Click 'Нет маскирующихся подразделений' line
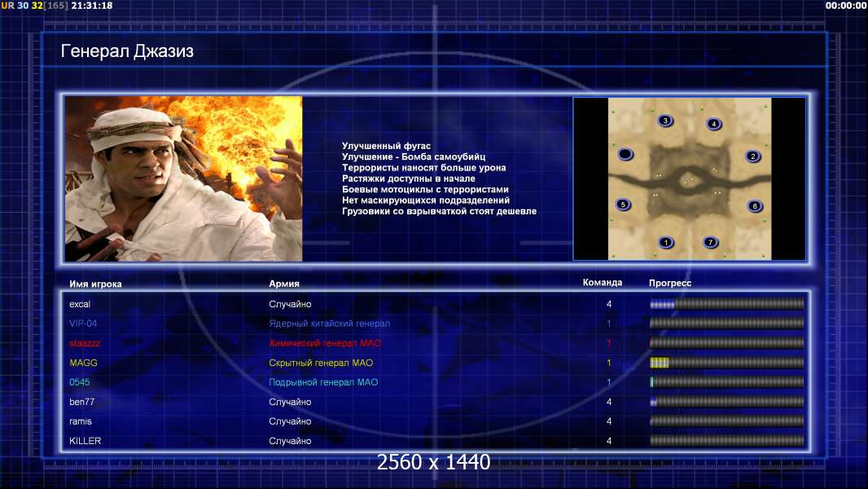 pyautogui.click(x=426, y=200)
